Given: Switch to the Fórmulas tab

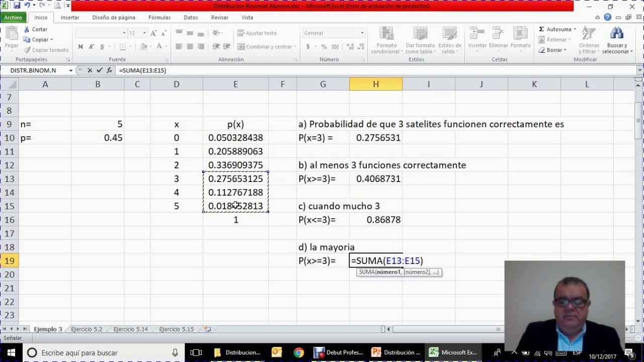Looking at the screenshot, I should (x=159, y=17).
